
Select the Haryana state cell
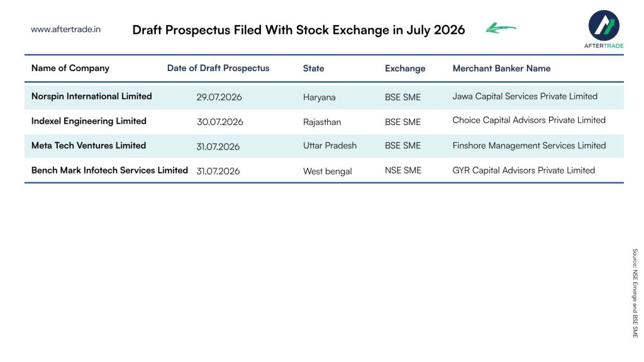[319, 97]
